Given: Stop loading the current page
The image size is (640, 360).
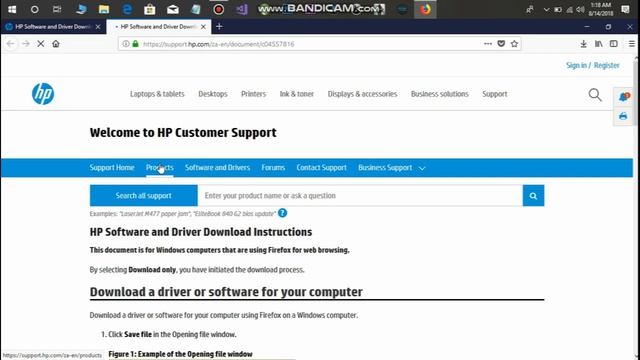Looking at the screenshot, I should point(41,44).
